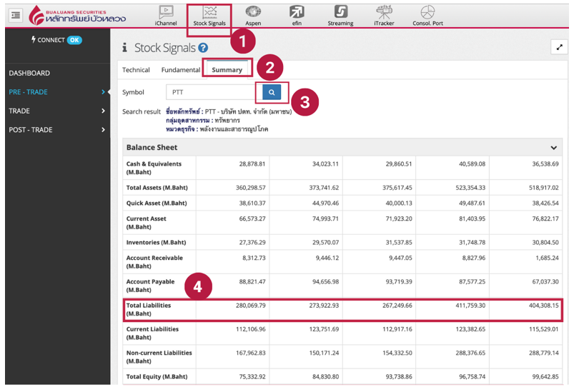Select the Account Receivable row label

click(154, 262)
